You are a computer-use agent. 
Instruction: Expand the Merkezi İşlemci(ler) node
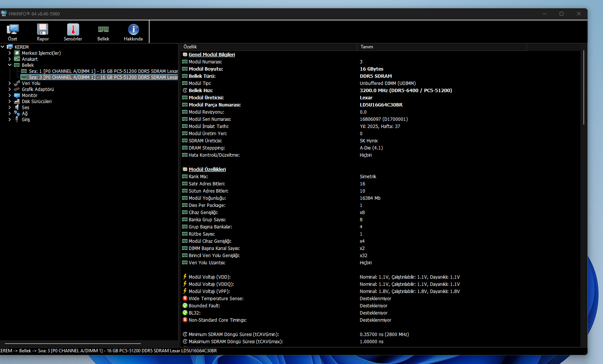click(x=9, y=53)
